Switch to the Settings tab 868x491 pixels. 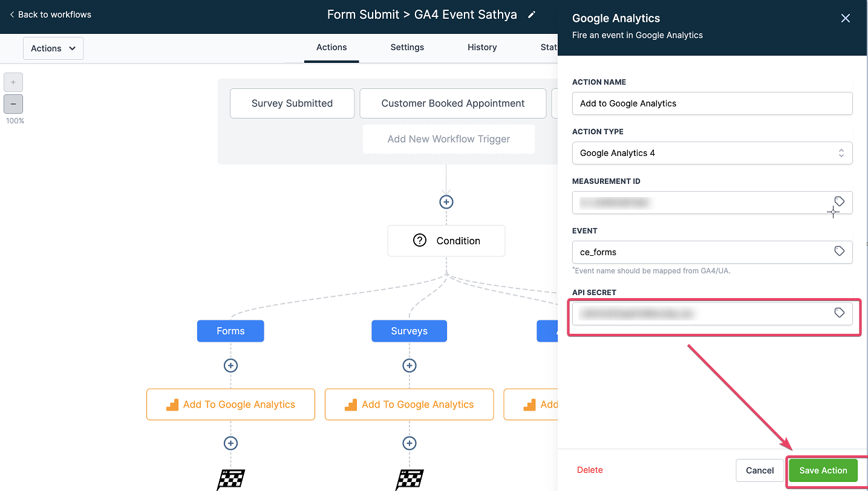(407, 47)
